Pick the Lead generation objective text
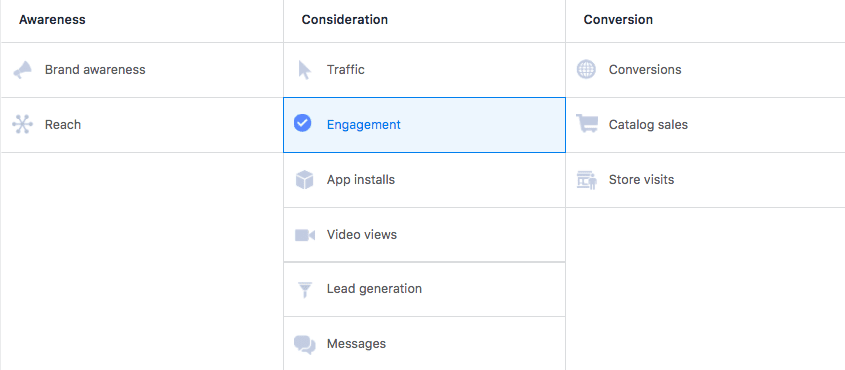Screen dimensions: 845x370 pyautogui.click(x=374, y=289)
